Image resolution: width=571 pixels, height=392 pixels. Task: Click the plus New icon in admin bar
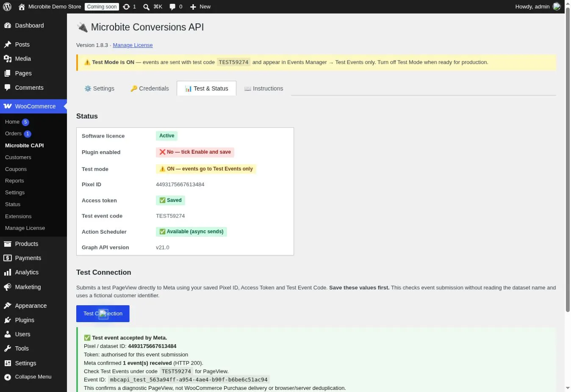pos(193,7)
